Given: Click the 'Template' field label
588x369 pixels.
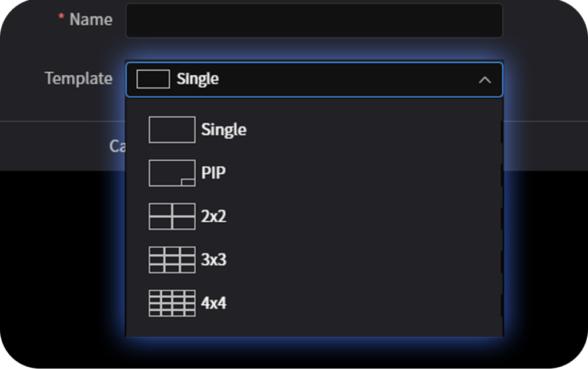Looking at the screenshot, I should click(78, 78).
